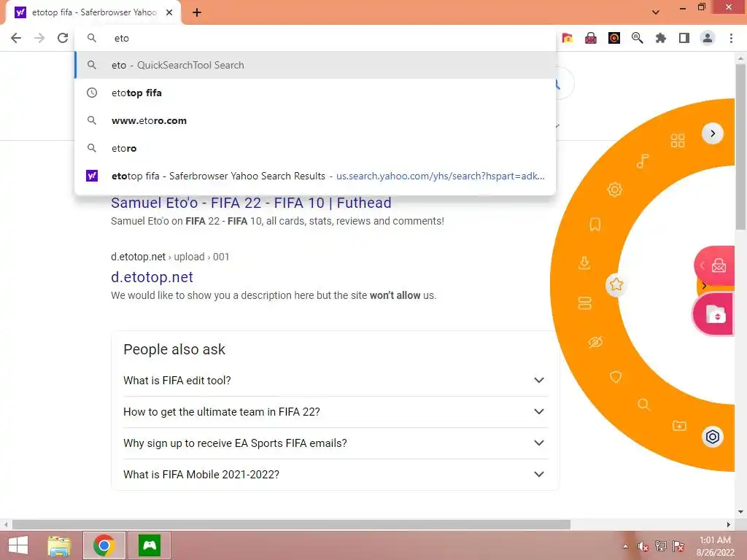
Task: Select the 'etoro' search suggestion
Action: pyautogui.click(x=315, y=148)
